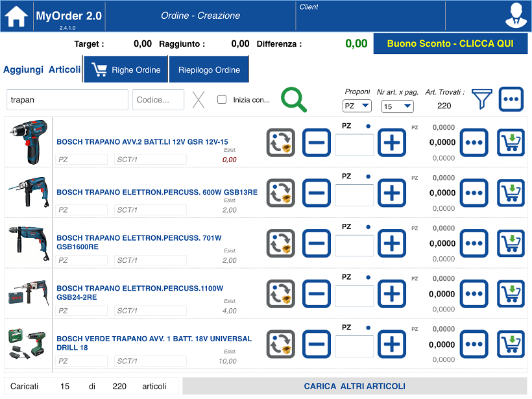Add GSB24-2RE drill to cart
Viewport: 532px width, 399px height.
pyautogui.click(x=511, y=294)
